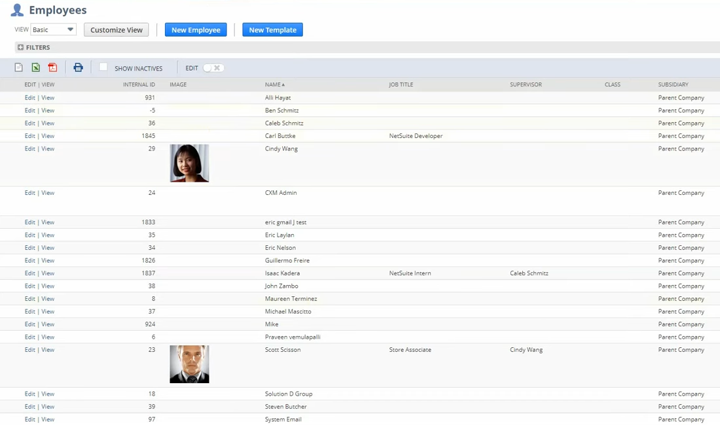720x425 pixels.
Task: Edit the System Email record
Action: [x=30, y=419]
